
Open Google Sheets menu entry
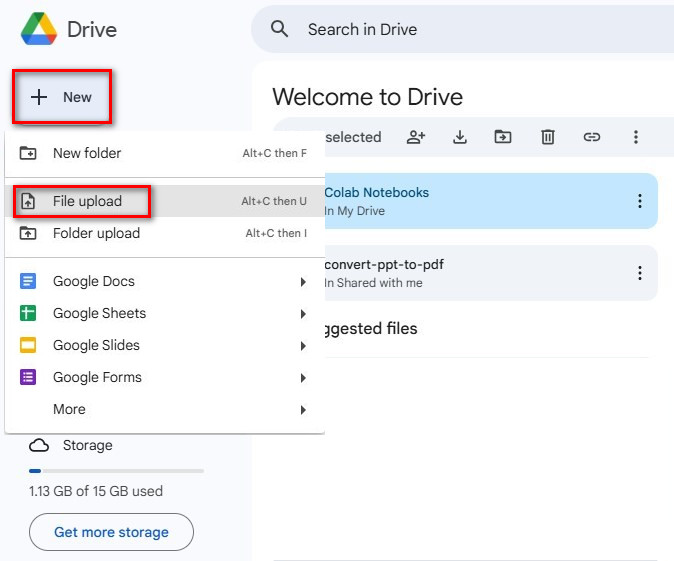[x=165, y=313]
